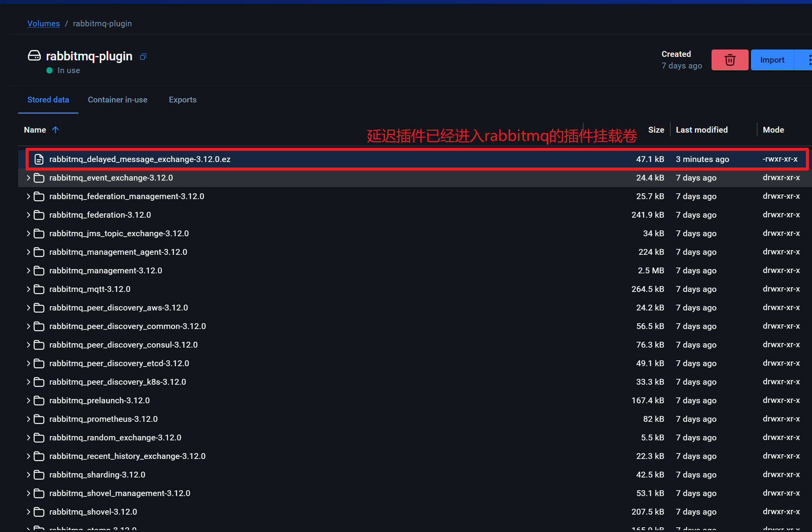Expand the rabbitmq_event_exchange-3.12.0 folder chevron
Screen dimensions: 812x532
pyautogui.click(x=28, y=178)
